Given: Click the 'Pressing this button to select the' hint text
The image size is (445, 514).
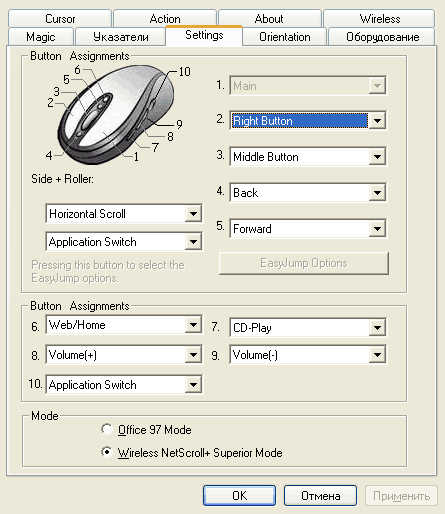Looking at the screenshot, I should [x=108, y=265].
